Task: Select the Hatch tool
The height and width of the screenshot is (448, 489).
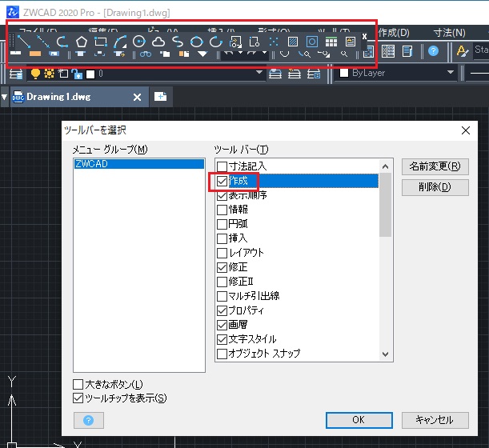Action: tap(293, 42)
